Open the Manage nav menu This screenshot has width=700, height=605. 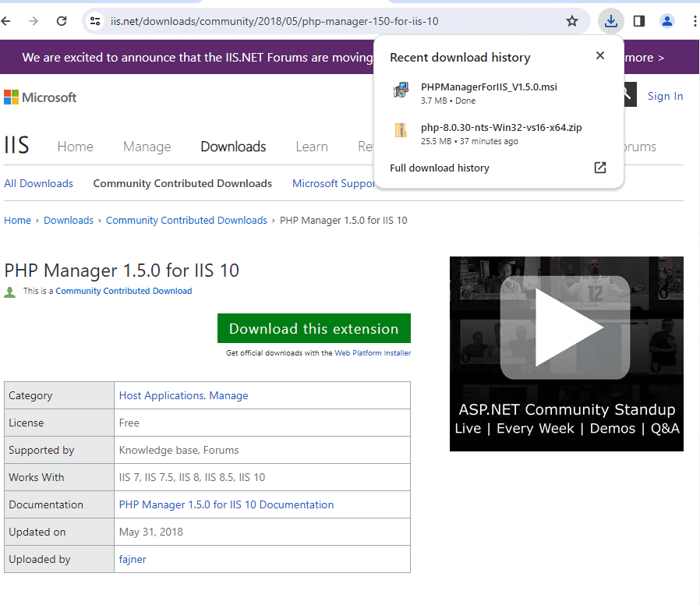[147, 147]
